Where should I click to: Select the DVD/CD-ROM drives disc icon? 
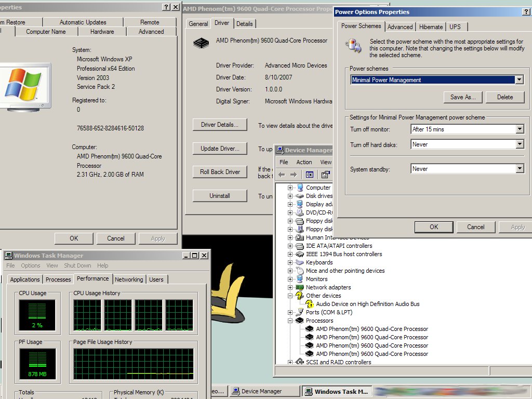(x=300, y=212)
